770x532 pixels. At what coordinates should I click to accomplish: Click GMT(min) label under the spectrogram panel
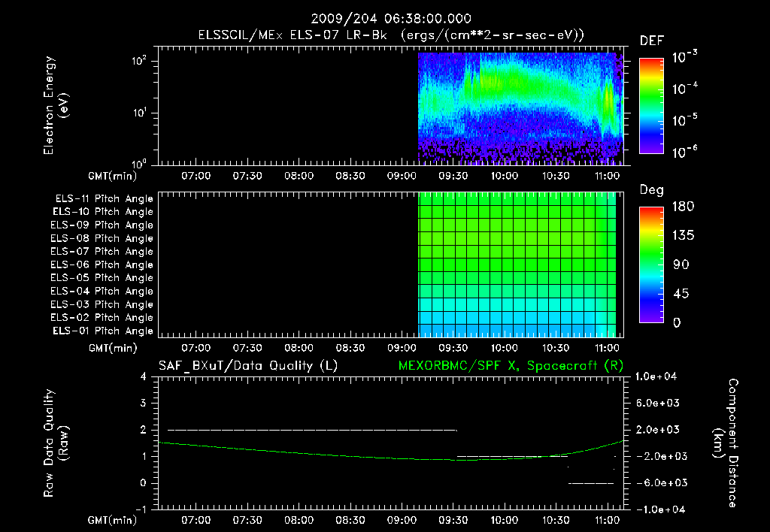(113, 176)
